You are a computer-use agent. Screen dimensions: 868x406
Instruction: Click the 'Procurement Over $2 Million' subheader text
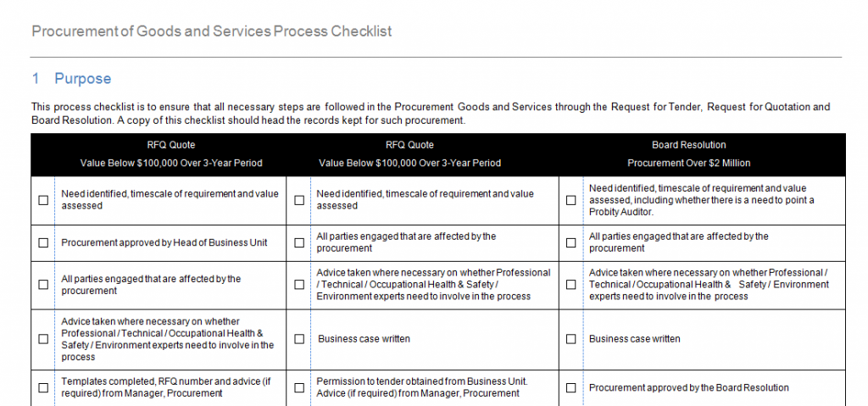pos(688,163)
